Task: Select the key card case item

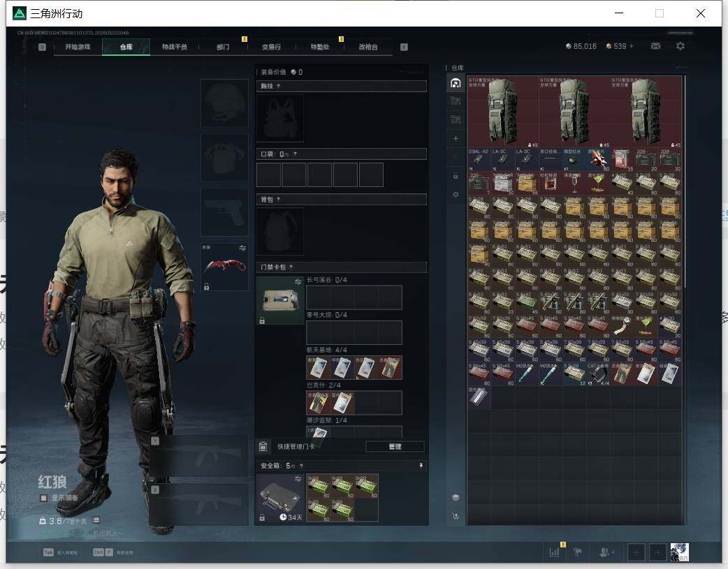Action: (x=280, y=300)
